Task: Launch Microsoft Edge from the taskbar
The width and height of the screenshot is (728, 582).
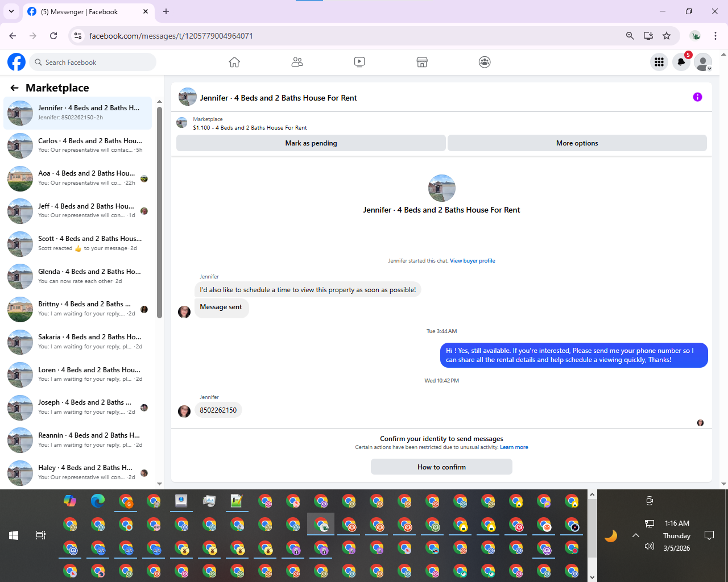Action: point(98,501)
